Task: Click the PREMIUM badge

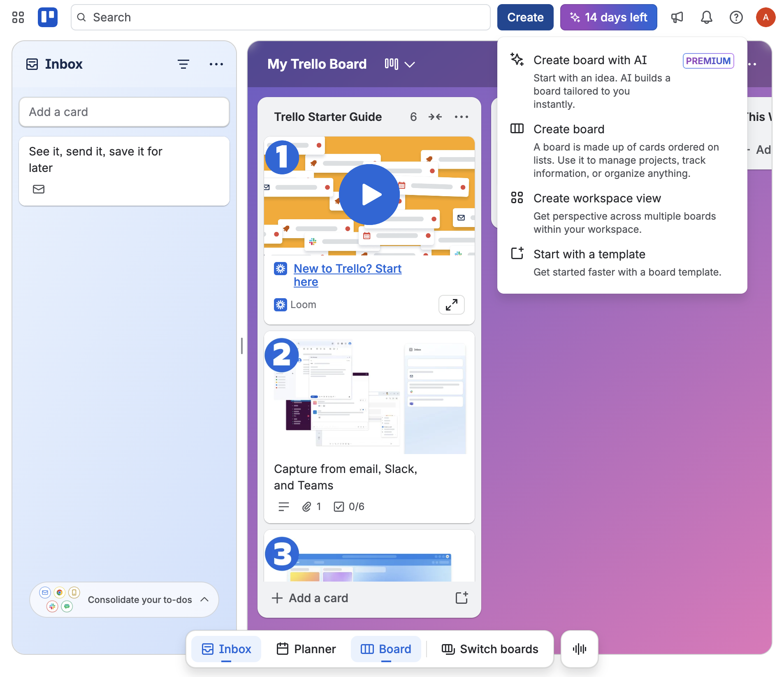Action: tap(708, 61)
